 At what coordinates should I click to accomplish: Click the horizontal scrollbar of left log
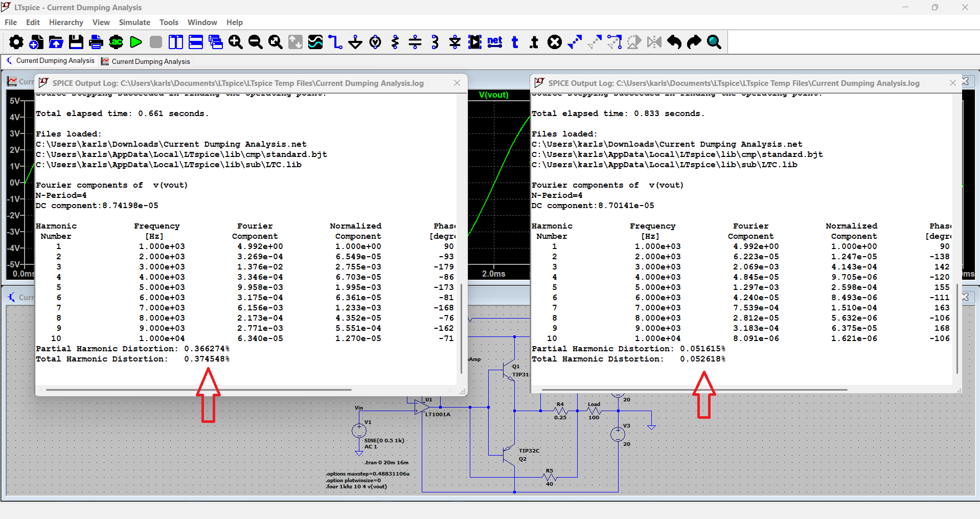click(x=198, y=390)
